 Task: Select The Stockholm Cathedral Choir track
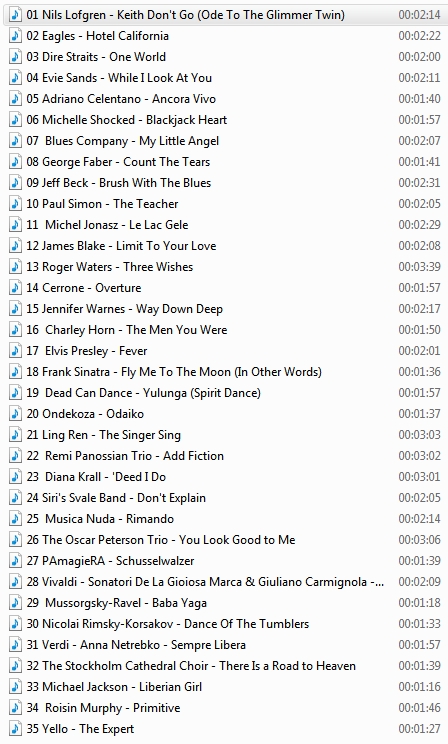226,666
